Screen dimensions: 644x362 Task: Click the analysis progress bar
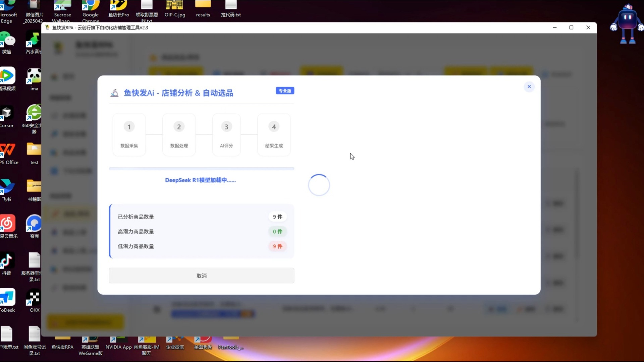pyautogui.click(x=201, y=169)
